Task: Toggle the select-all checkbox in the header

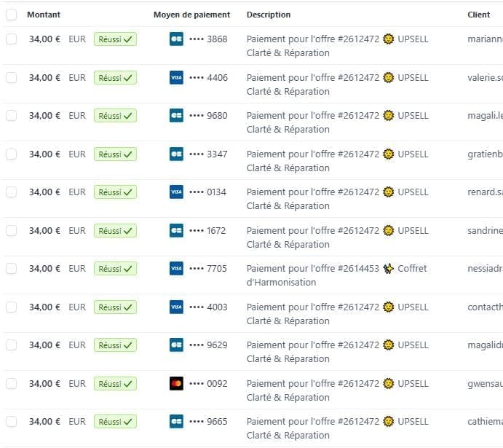Action: (x=11, y=15)
